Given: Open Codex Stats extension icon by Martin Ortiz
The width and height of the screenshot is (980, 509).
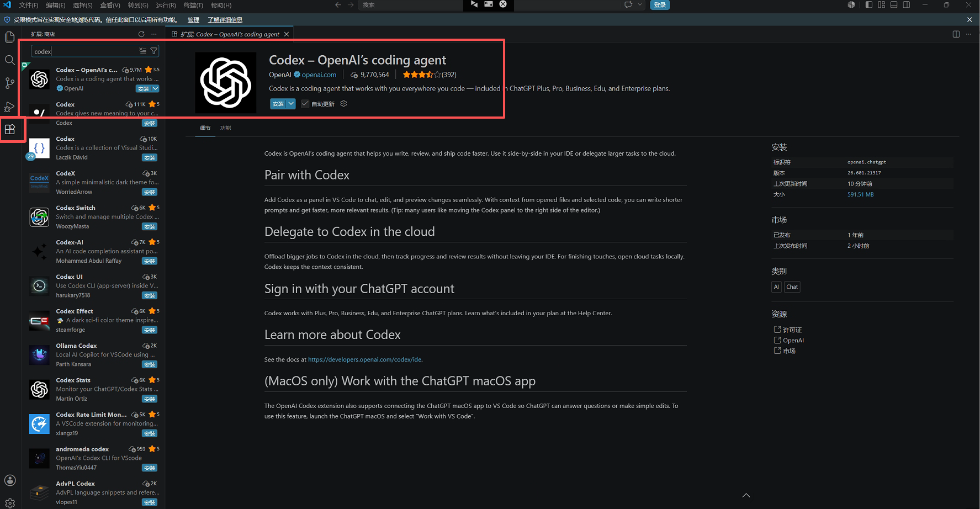Looking at the screenshot, I should pos(39,390).
